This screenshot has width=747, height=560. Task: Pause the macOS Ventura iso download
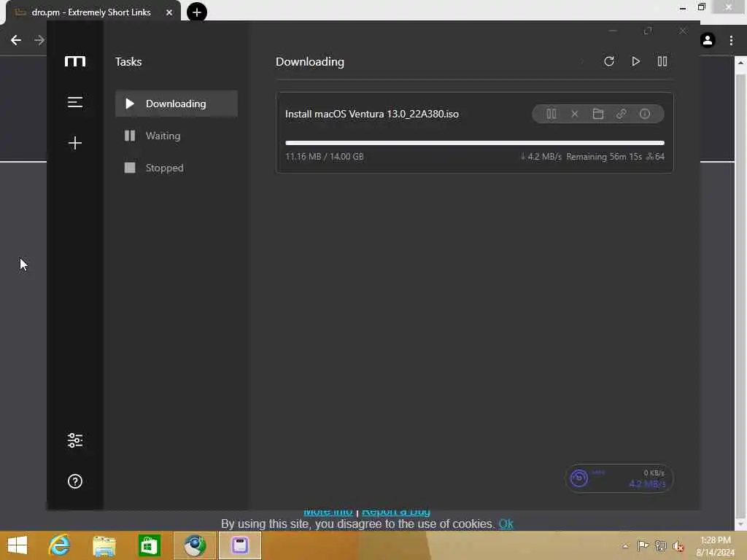click(x=551, y=114)
